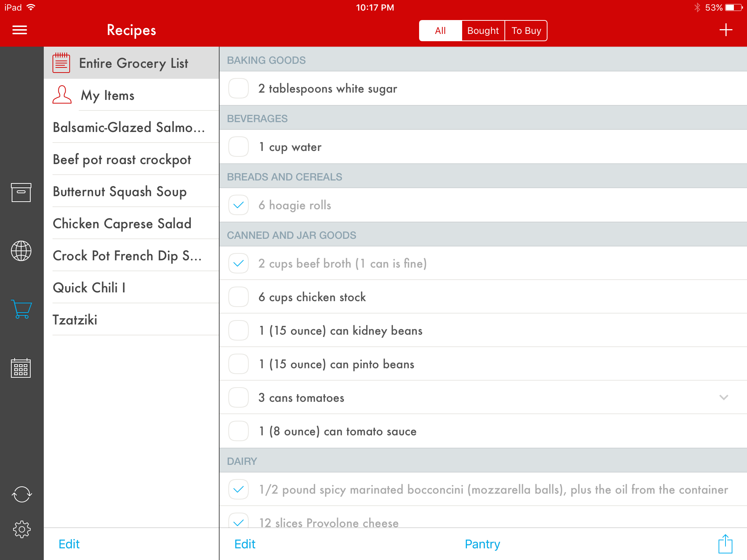Tap the sync arrows icon
Screen dimensions: 747x560
click(x=22, y=494)
